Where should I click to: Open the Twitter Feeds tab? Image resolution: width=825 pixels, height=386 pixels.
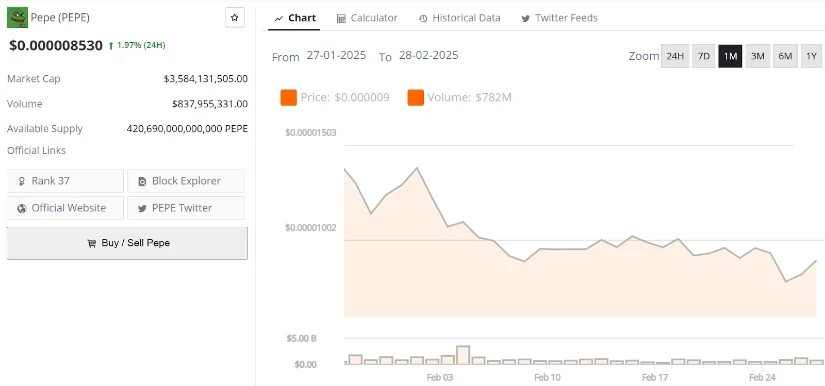point(559,18)
